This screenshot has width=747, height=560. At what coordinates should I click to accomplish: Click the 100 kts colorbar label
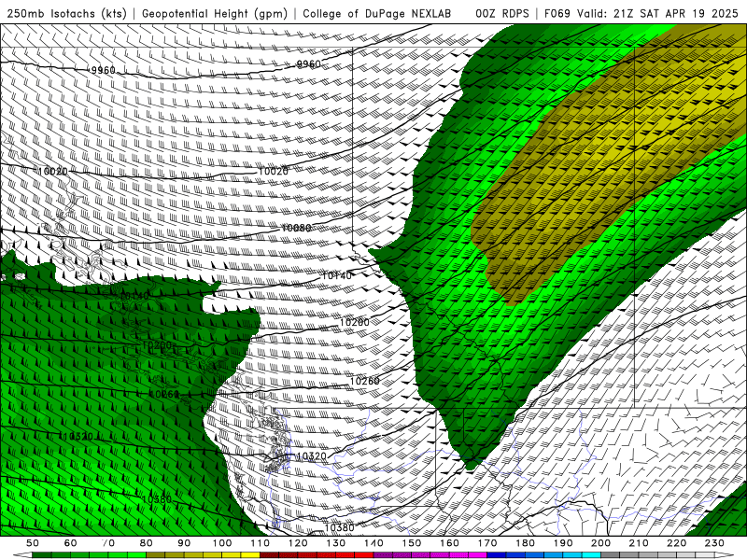pyautogui.click(x=222, y=543)
